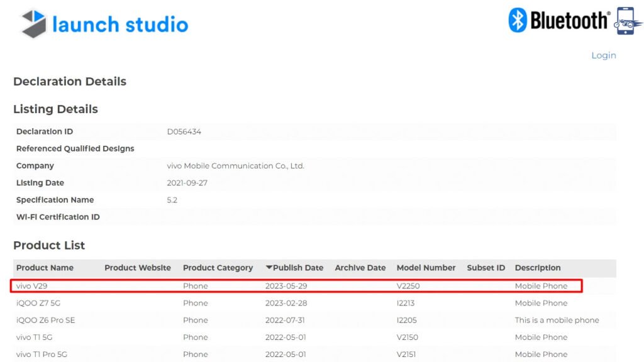Click model number V2150
This screenshot has width=644, height=362.
click(x=407, y=337)
